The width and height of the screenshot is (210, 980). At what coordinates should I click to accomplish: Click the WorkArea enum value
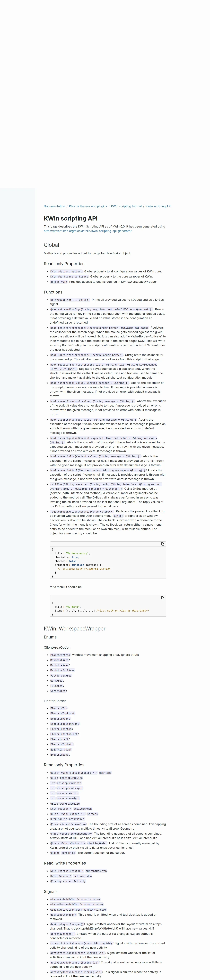pos(56,681)
